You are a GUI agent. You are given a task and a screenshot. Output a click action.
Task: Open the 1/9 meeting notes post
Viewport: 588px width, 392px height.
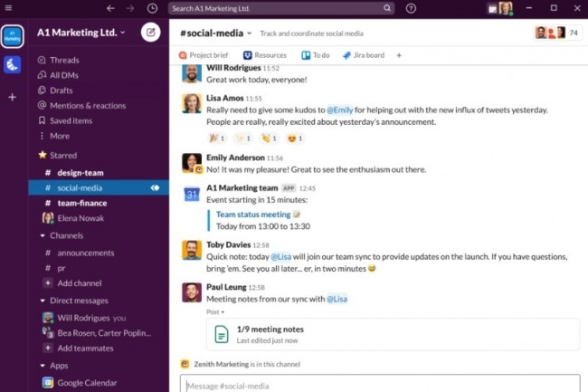393,334
